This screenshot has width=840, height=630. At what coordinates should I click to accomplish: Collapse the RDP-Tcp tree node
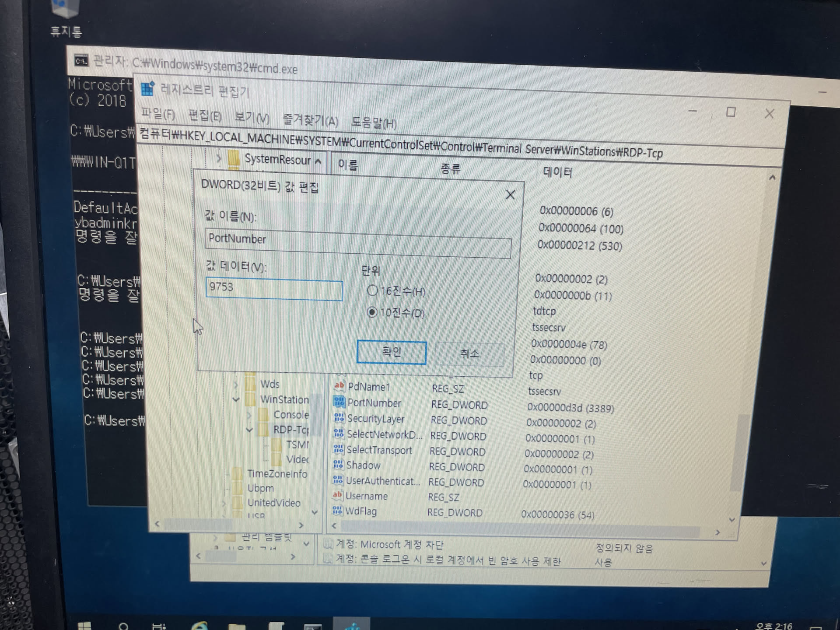[249, 430]
